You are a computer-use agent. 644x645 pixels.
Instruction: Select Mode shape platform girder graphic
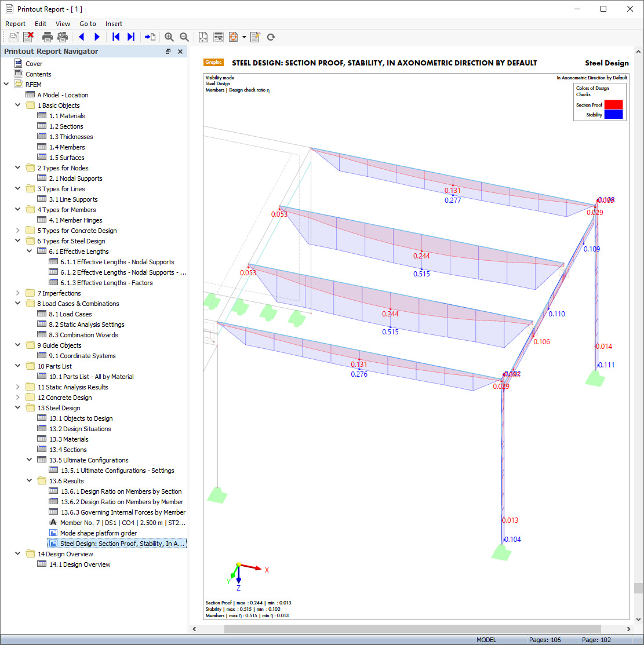click(99, 533)
